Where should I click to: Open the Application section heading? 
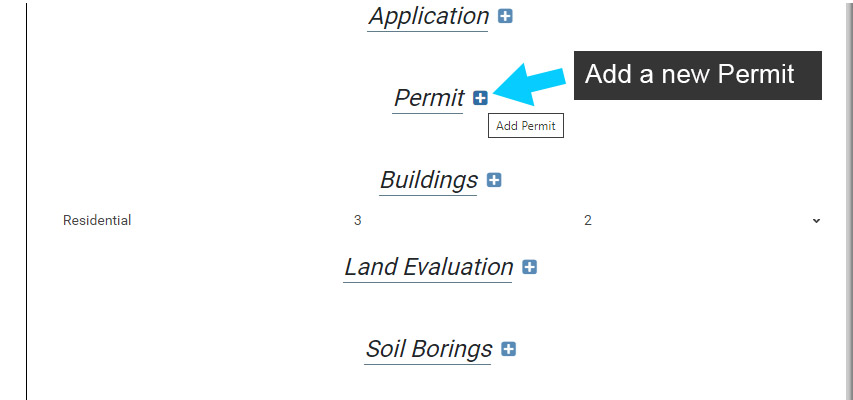click(x=428, y=16)
